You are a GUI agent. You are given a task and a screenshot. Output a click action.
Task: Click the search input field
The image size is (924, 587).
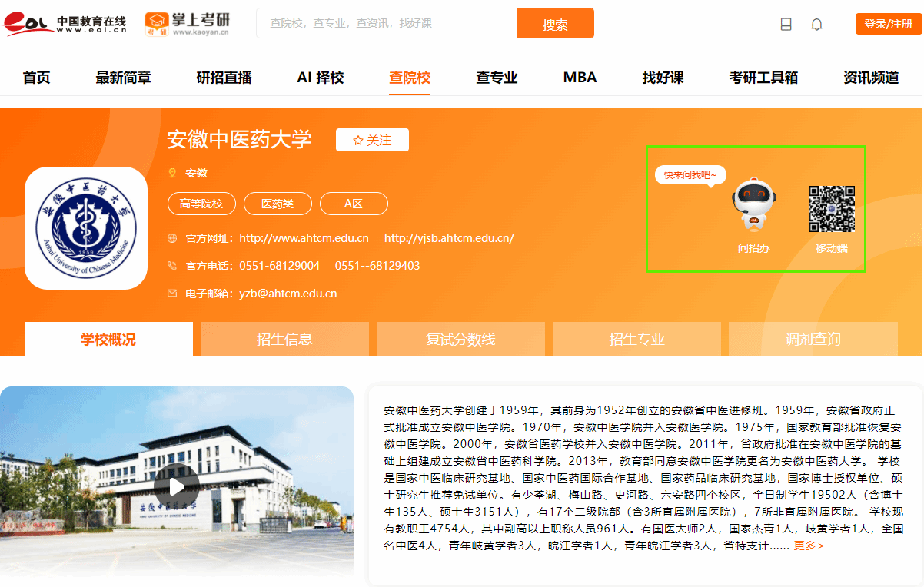tap(387, 24)
